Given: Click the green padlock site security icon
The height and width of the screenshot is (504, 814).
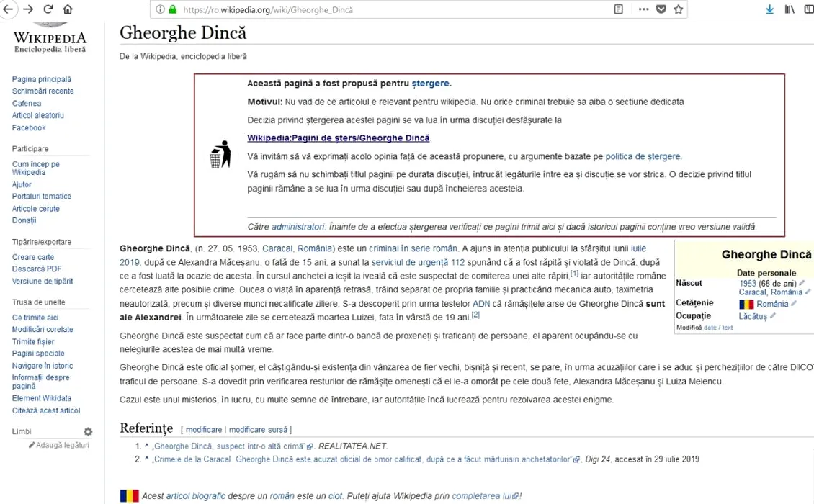Looking at the screenshot, I should coord(172,10).
